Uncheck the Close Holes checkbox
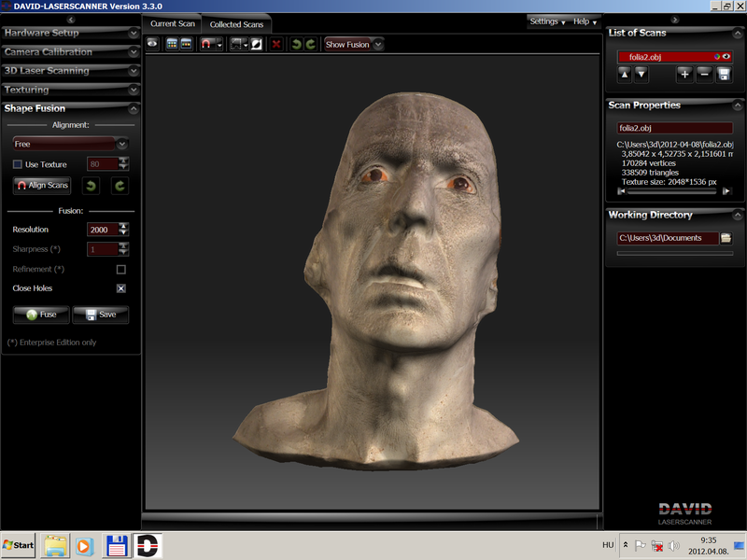 pyautogui.click(x=120, y=288)
